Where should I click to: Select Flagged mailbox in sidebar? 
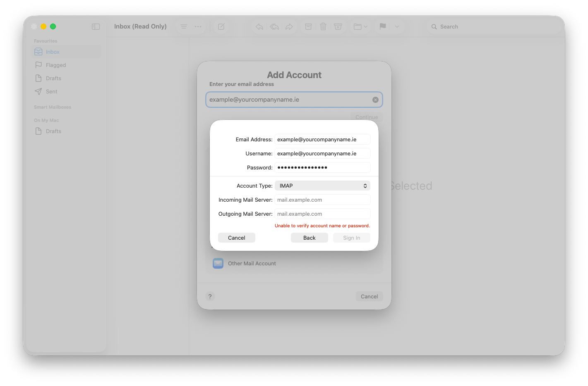click(x=56, y=65)
